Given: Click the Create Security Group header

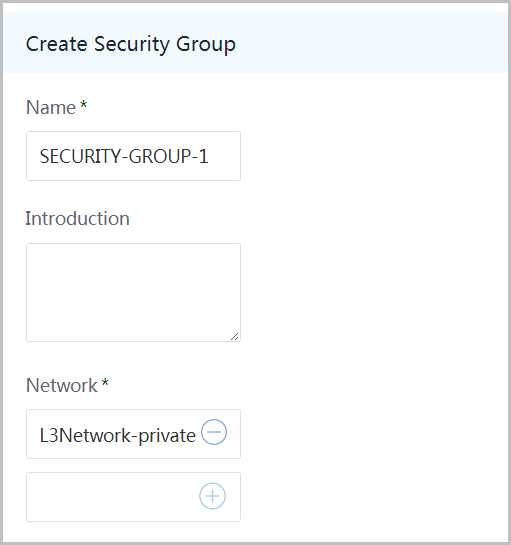Looking at the screenshot, I should [x=131, y=44].
